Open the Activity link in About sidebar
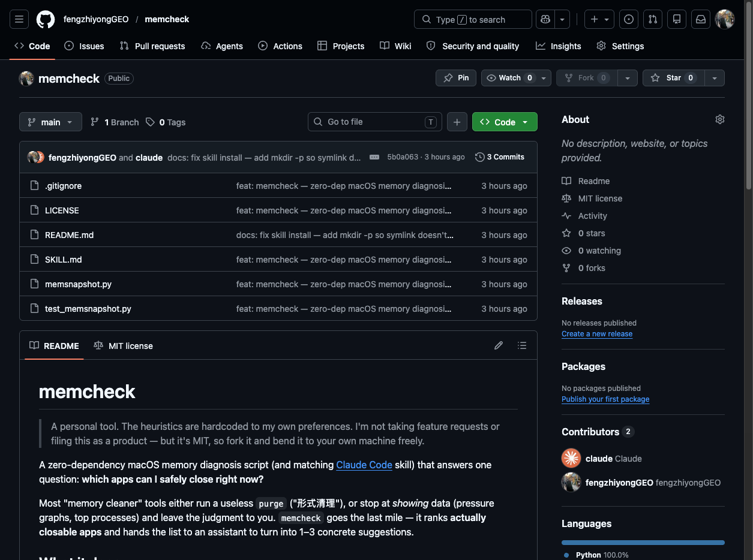 (584, 216)
